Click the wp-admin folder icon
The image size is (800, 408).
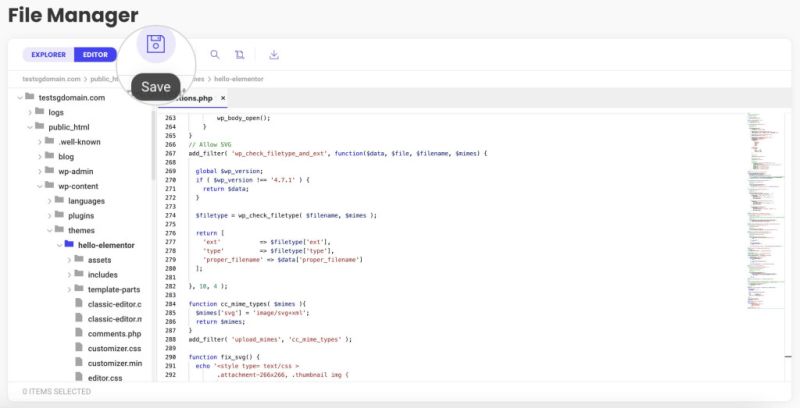[x=49, y=170]
